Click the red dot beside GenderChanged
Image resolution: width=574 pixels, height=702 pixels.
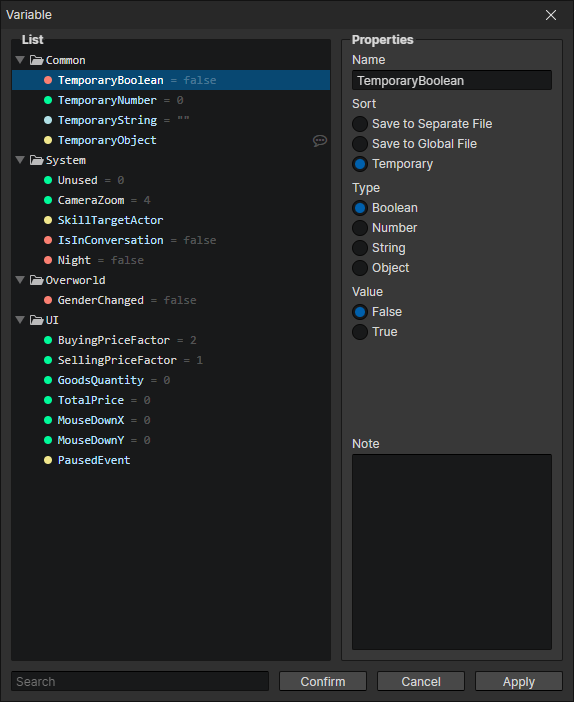[x=48, y=300]
